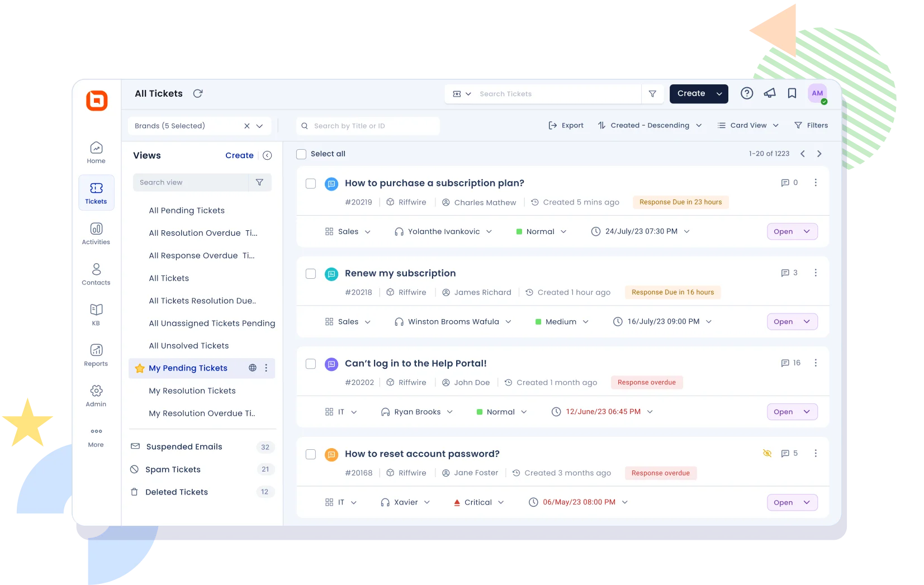Refresh the All Tickets list

click(198, 93)
